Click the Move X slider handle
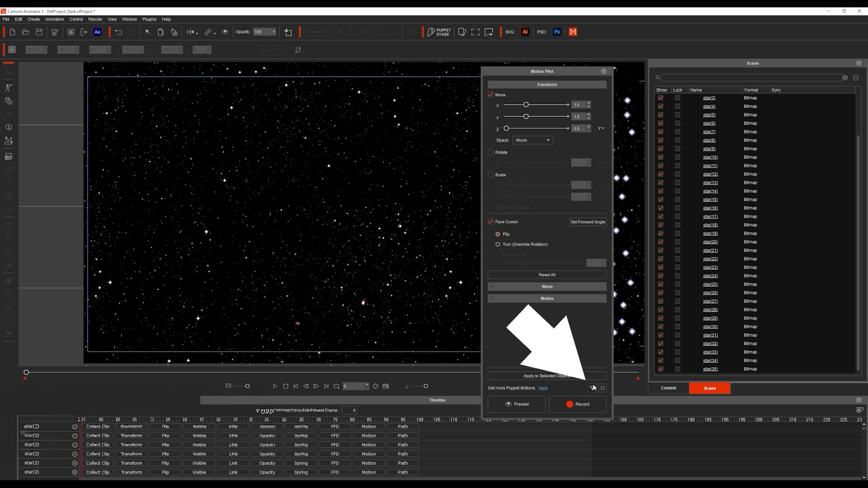The width and height of the screenshot is (868, 488). tap(526, 105)
